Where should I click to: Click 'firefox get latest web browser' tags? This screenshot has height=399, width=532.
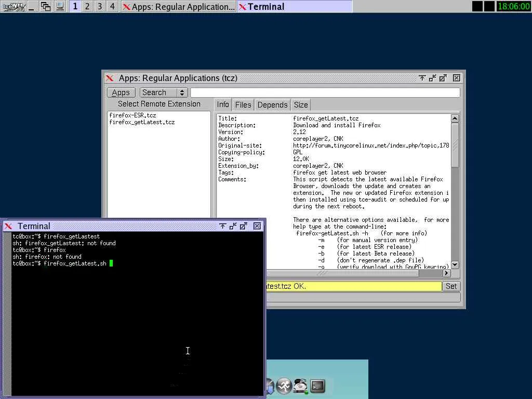(340, 172)
